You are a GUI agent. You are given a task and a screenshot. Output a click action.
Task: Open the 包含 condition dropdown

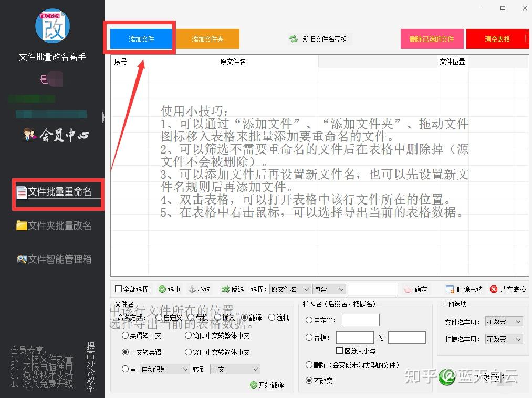[329, 289]
